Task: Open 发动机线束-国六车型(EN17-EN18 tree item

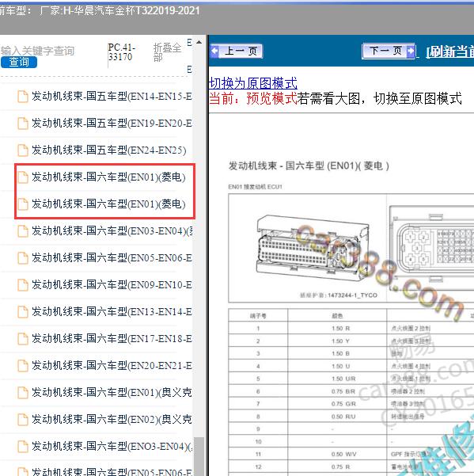Action: point(112,338)
